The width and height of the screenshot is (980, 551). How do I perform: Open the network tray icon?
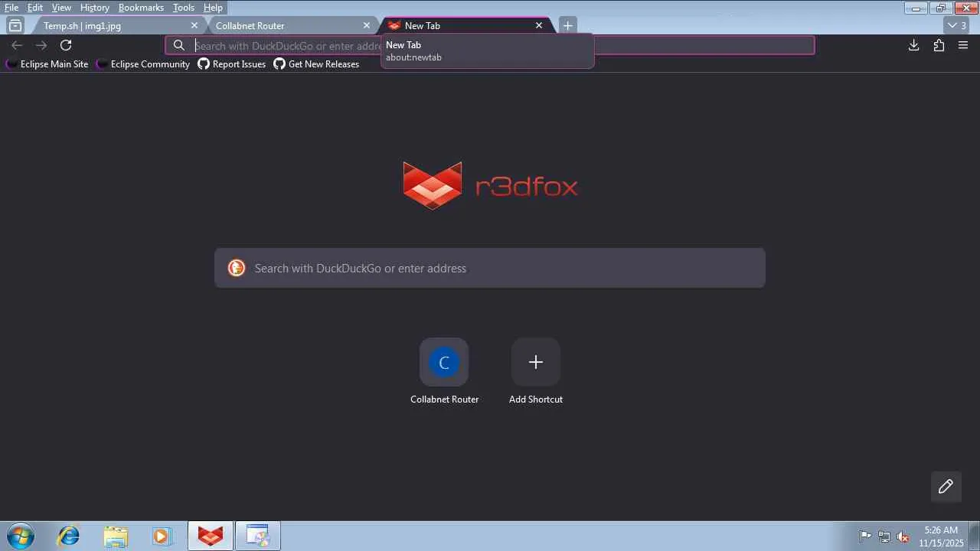(884, 536)
